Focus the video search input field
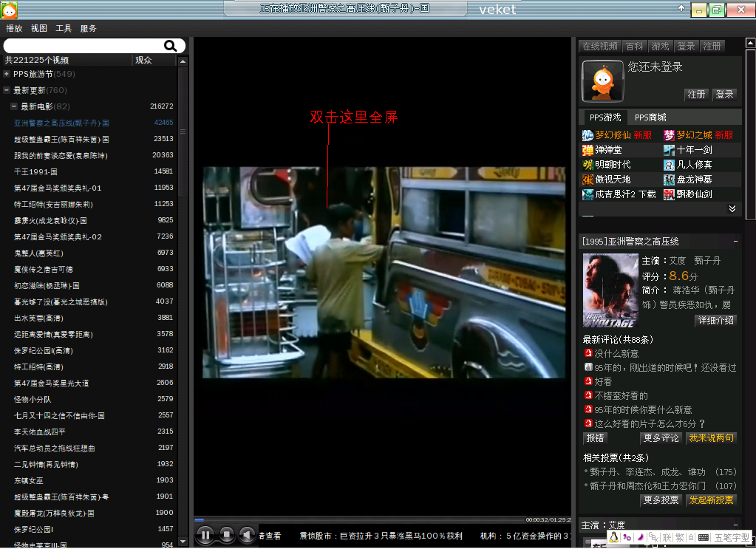 click(x=84, y=46)
